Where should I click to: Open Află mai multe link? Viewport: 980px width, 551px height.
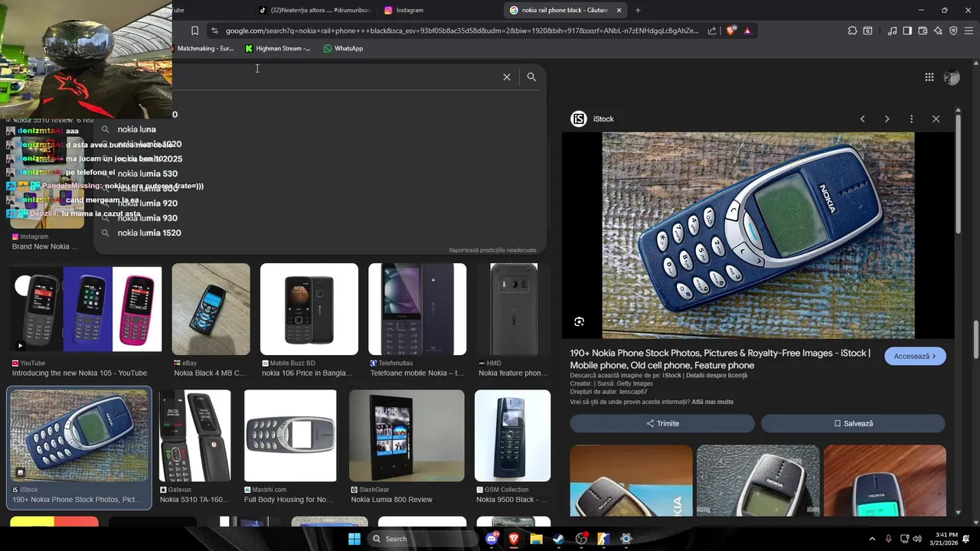712,402
